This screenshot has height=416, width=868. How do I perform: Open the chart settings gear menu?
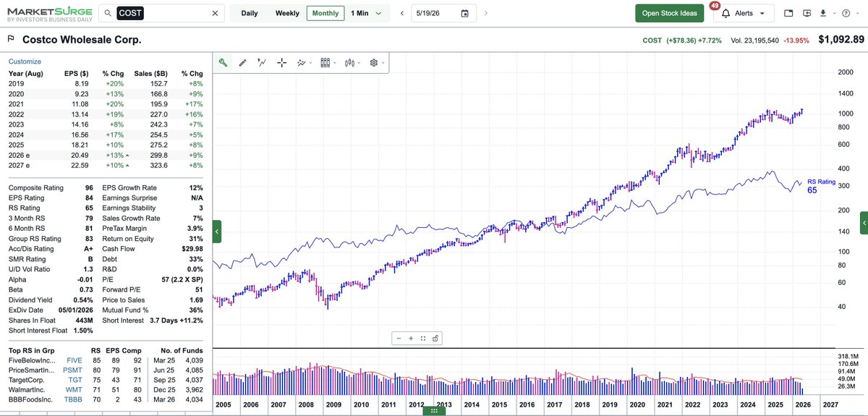(375, 63)
